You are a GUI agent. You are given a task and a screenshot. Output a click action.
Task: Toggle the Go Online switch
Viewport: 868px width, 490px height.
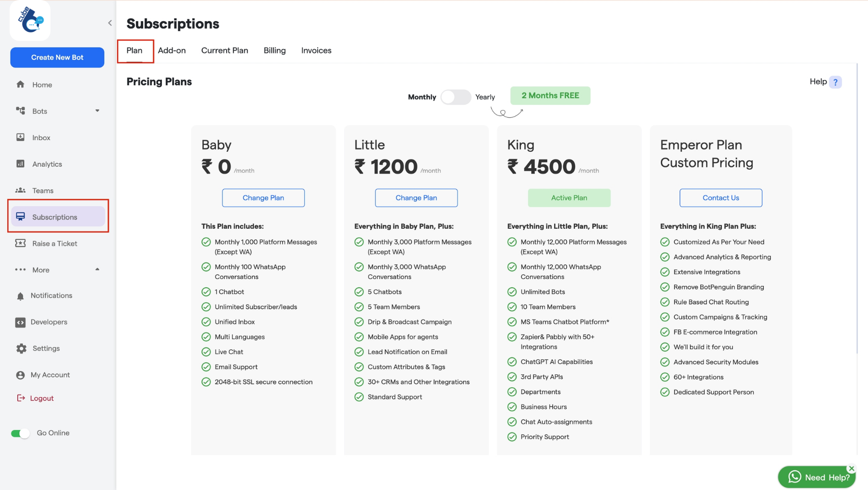pyautogui.click(x=20, y=433)
